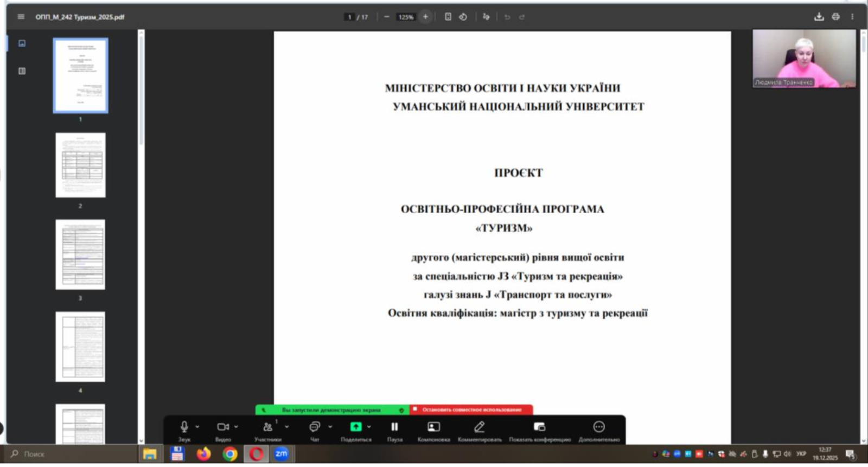Screen dimensions: 868x467
Task: Rotate the PDF page counterclockwise
Action: (463, 17)
